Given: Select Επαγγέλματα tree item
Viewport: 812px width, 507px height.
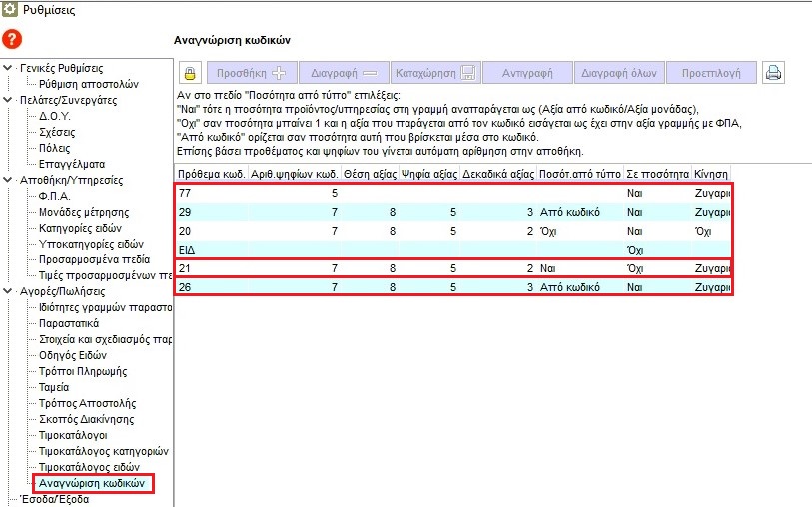Looking at the screenshot, I should tap(72, 164).
